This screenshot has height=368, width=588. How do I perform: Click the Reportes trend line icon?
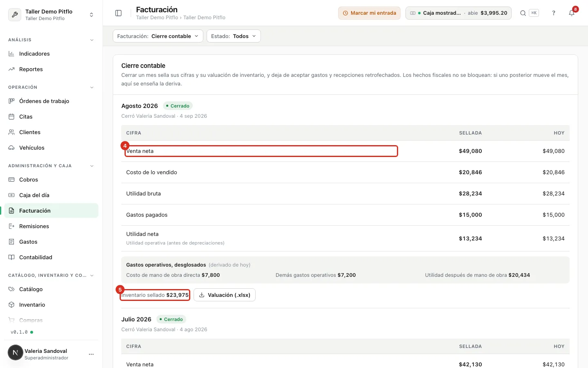[x=11, y=69]
